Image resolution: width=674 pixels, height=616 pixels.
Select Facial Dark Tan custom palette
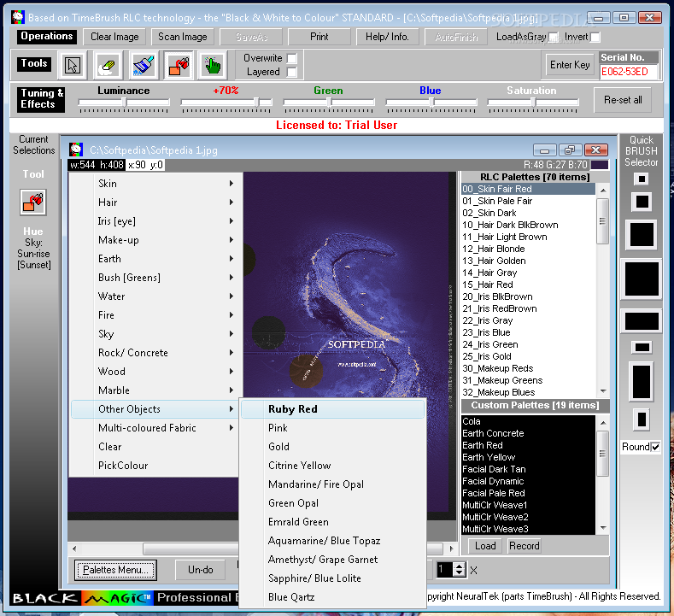click(528, 469)
